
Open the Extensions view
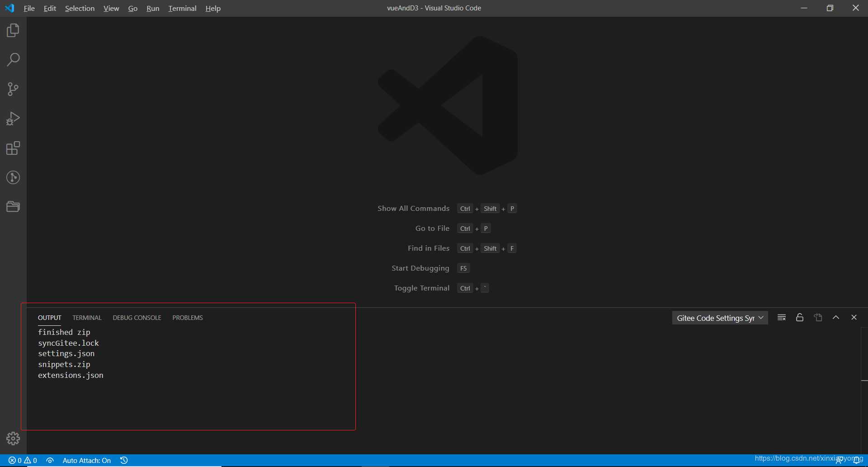click(13, 148)
